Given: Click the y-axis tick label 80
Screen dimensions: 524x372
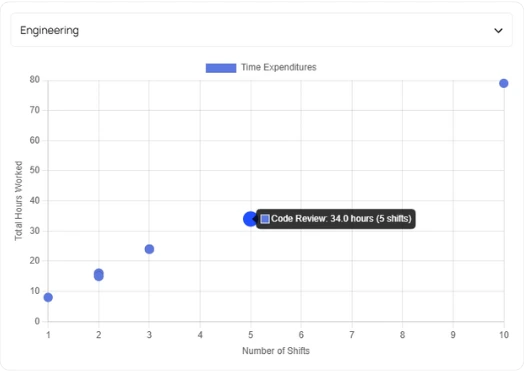Looking at the screenshot, I should tap(35, 80).
